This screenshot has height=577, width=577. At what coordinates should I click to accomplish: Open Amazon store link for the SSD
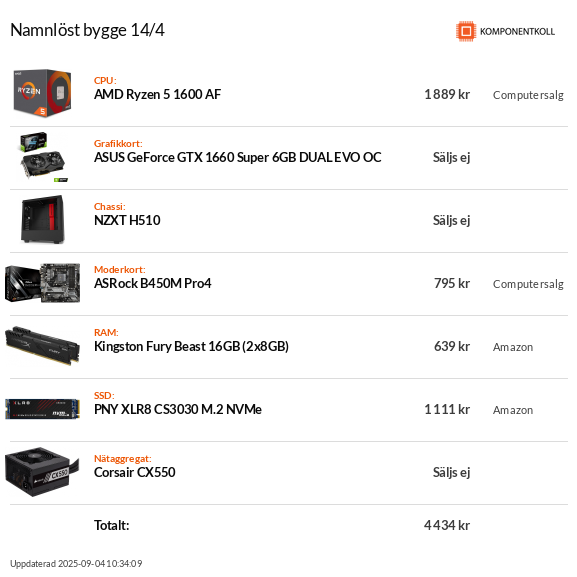tap(513, 410)
